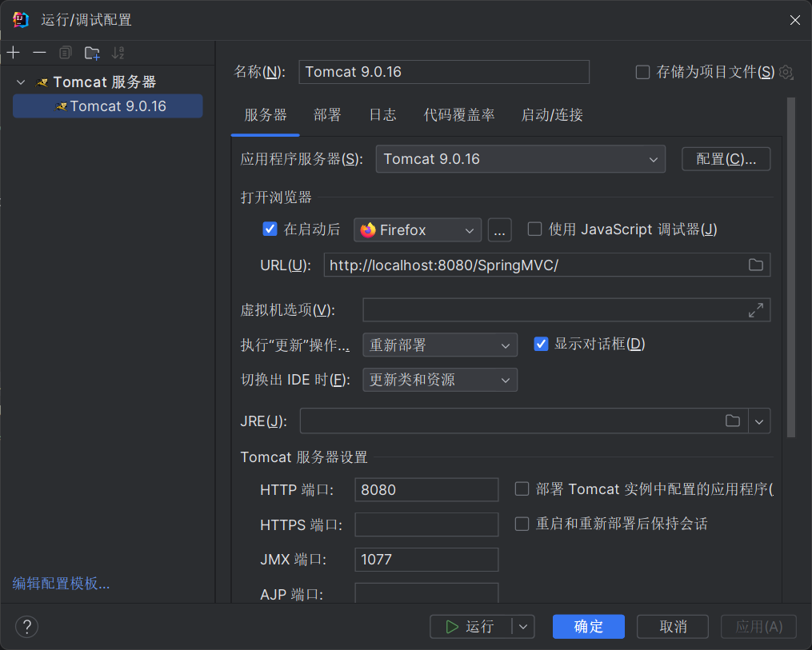Open the JRE dropdown arrow

pos(759,421)
